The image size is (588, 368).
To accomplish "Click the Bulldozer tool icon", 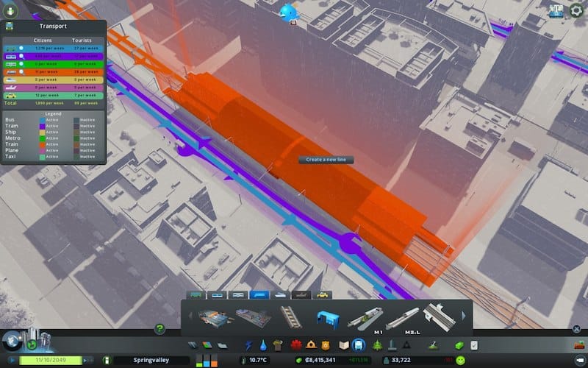I will [434, 344].
